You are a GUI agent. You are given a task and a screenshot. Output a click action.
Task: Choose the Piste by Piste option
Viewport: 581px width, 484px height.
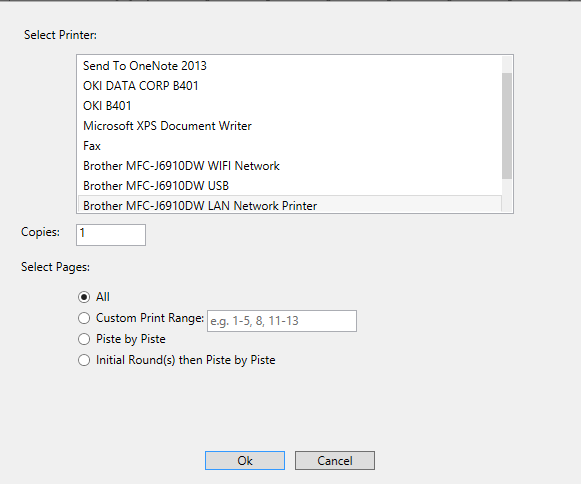pyautogui.click(x=84, y=339)
